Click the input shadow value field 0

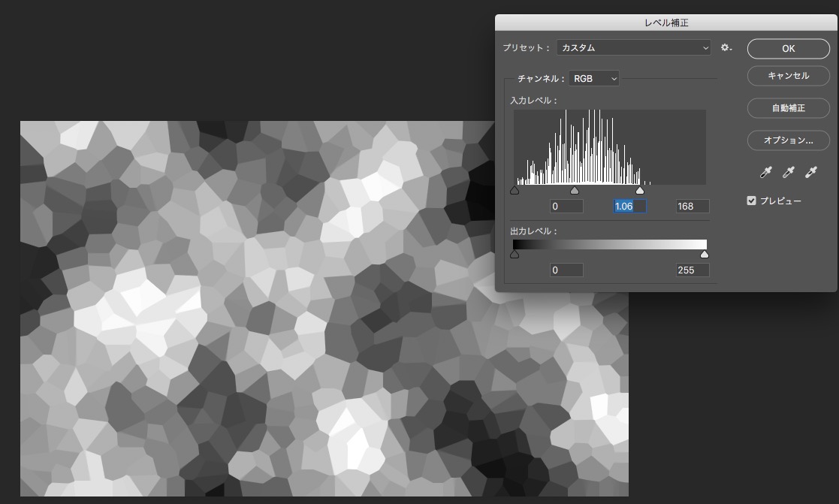(566, 207)
